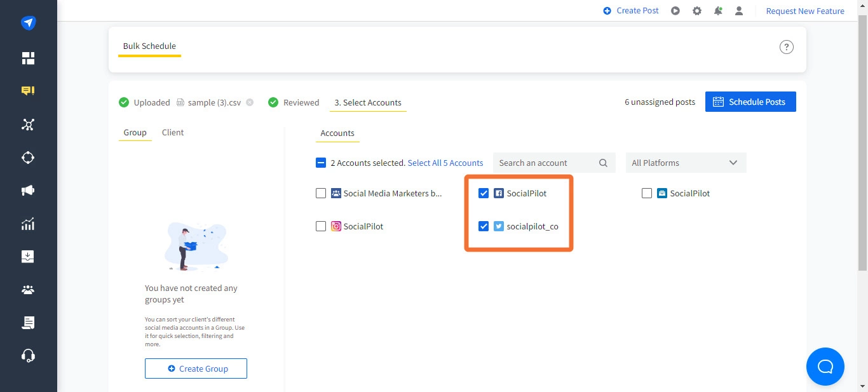Open the target crosshair icon in sidebar
The width and height of the screenshot is (868, 392).
click(28, 158)
